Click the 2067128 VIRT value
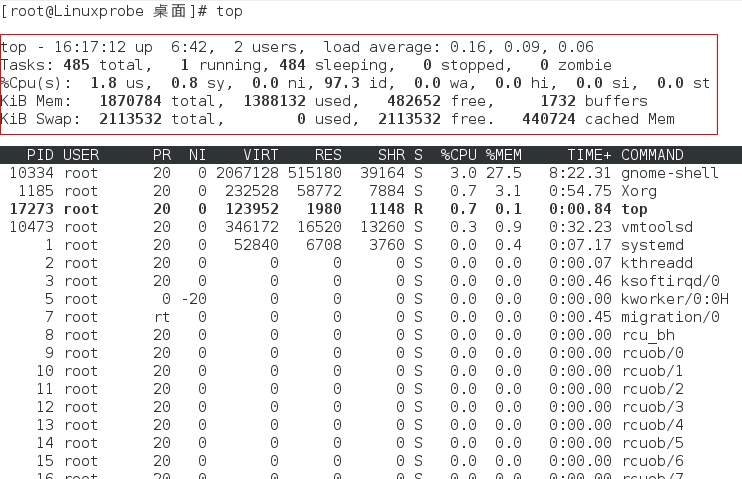 [247, 173]
